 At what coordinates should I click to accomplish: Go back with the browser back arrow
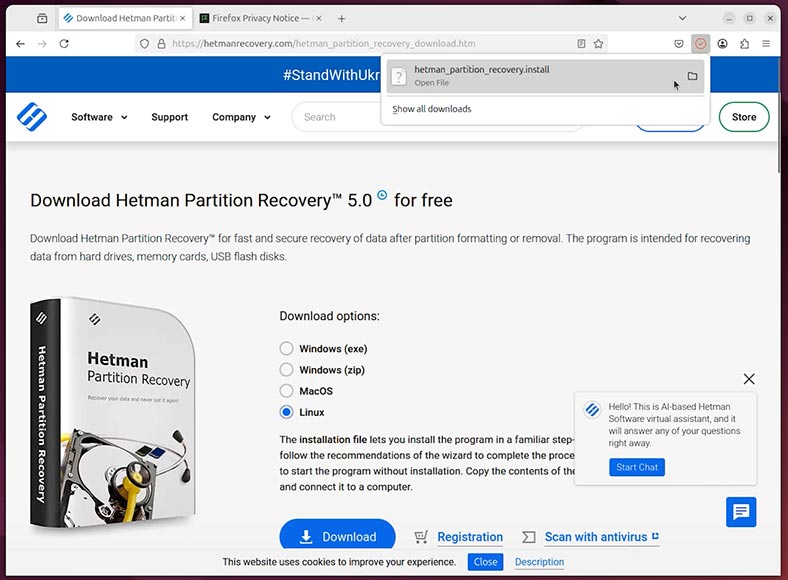click(x=20, y=44)
